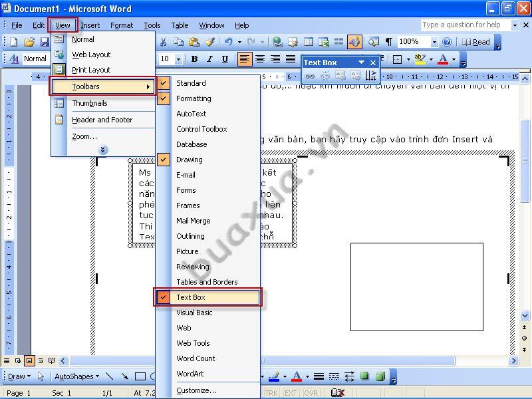Select the Arrow drawing tool
532x399 pixels.
124,376
